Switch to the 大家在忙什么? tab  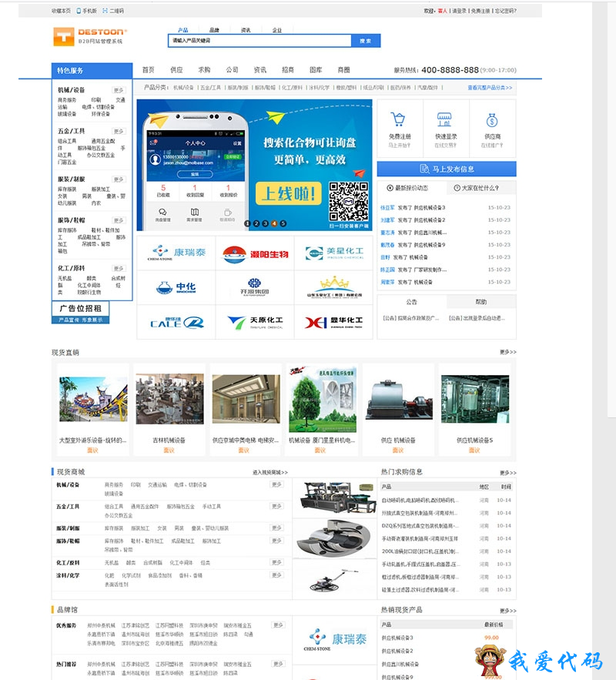point(480,188)
